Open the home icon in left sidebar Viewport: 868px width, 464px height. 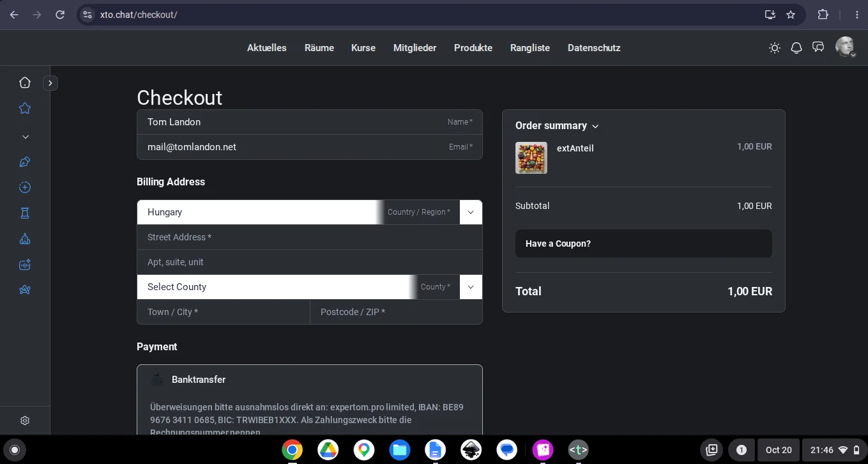click(25, 82)
